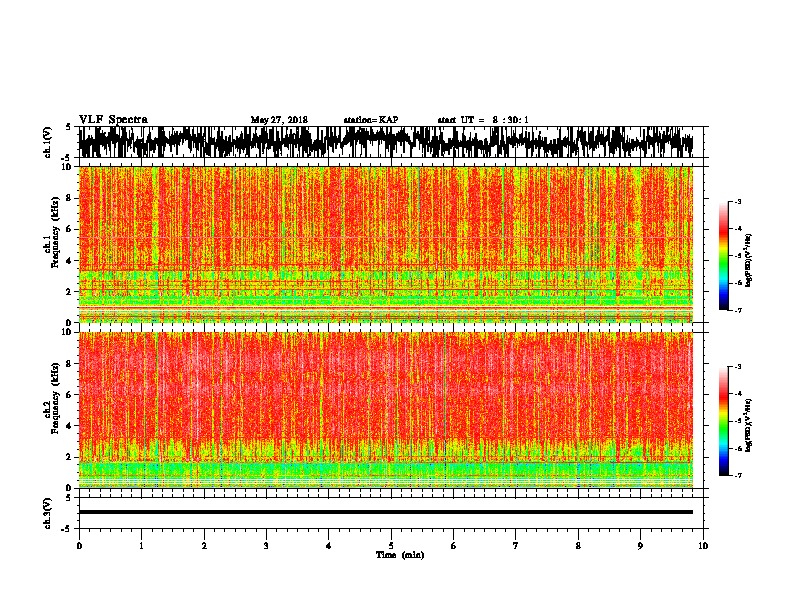The image size is (792, 612).
Task: Click the ch.1 color scale log(PSD) unit label
Action: point(749,261)
